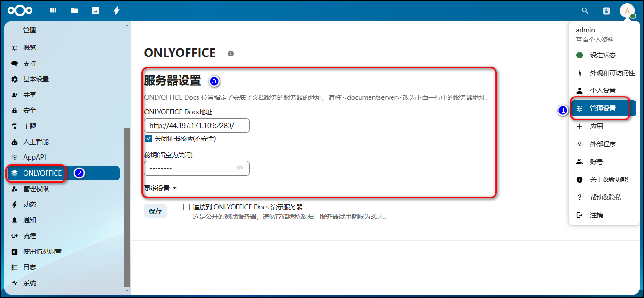The image size is (644, 298).
Task: Open 安全 in the admin sidebar
Action: [x=63, y=110]
